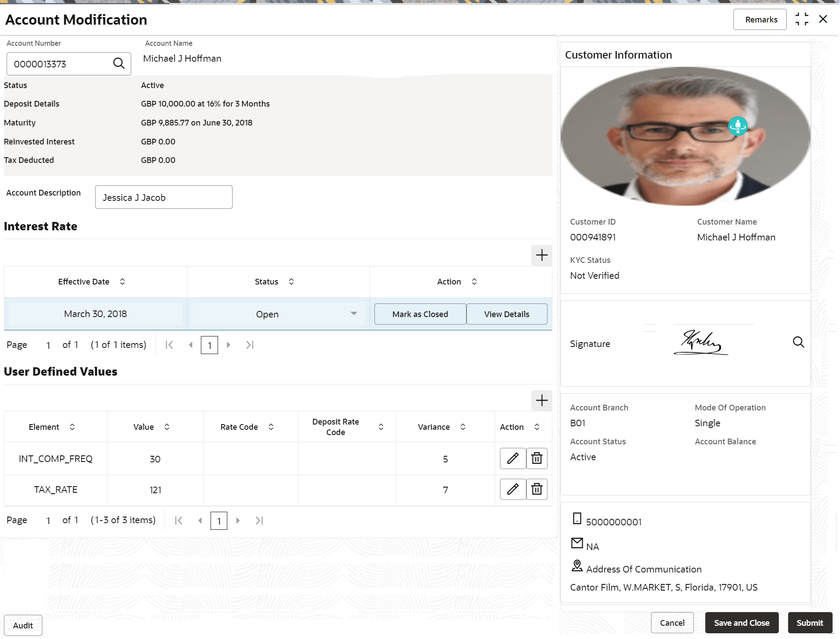
Task: View Details of March 30 rate
Action: coord(507,314)
